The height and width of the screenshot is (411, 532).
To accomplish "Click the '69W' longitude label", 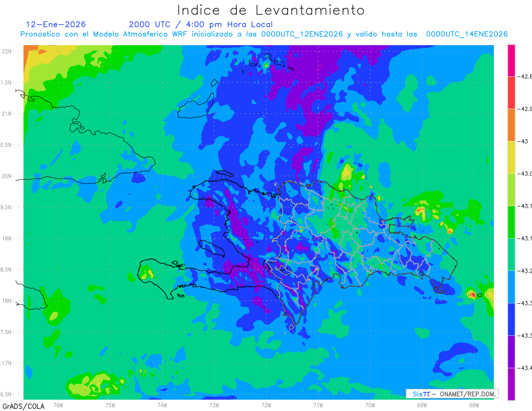I will [422, 405].
